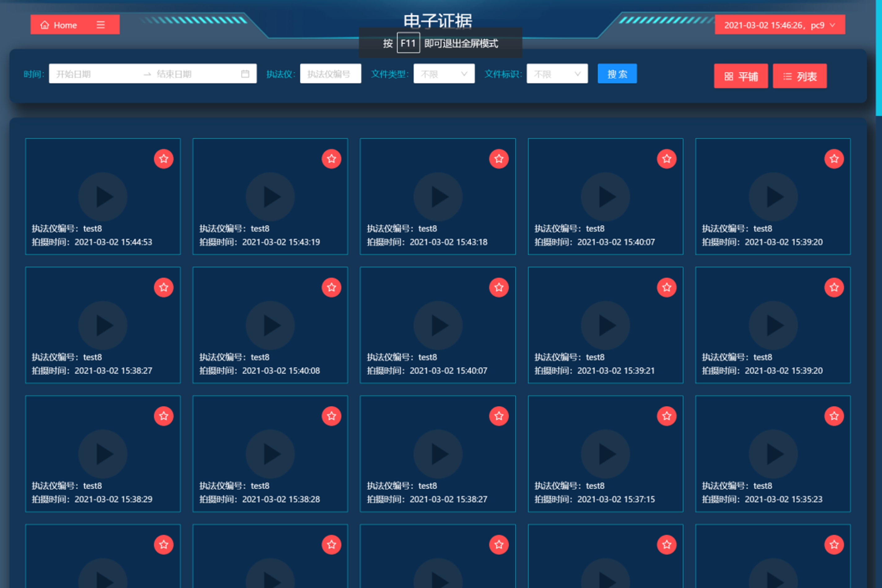Expand the 文件标识 dropdown
Screen dimensions: 882x588
pos(557,74)
